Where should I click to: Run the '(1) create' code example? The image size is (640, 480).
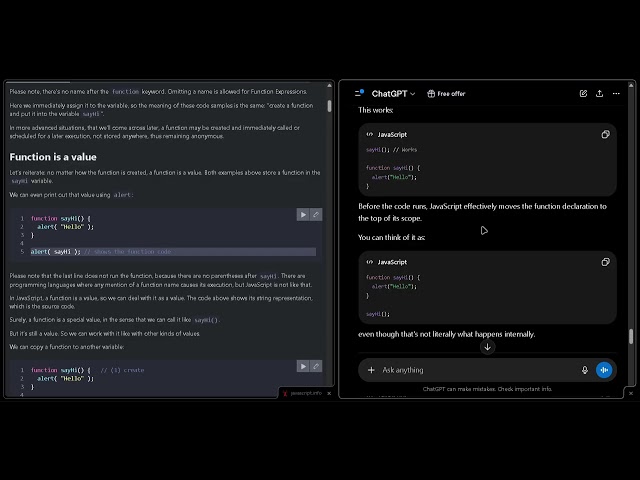coord(303,366)
